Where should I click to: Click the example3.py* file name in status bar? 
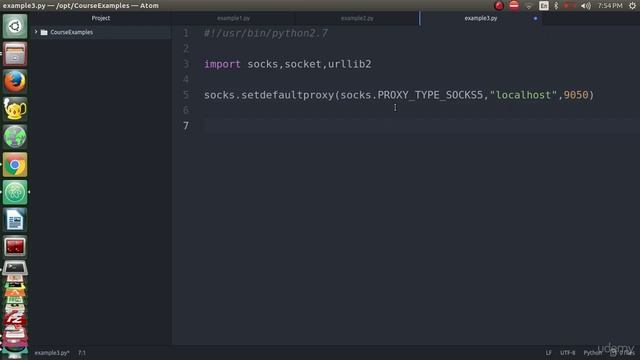(52, 353)
